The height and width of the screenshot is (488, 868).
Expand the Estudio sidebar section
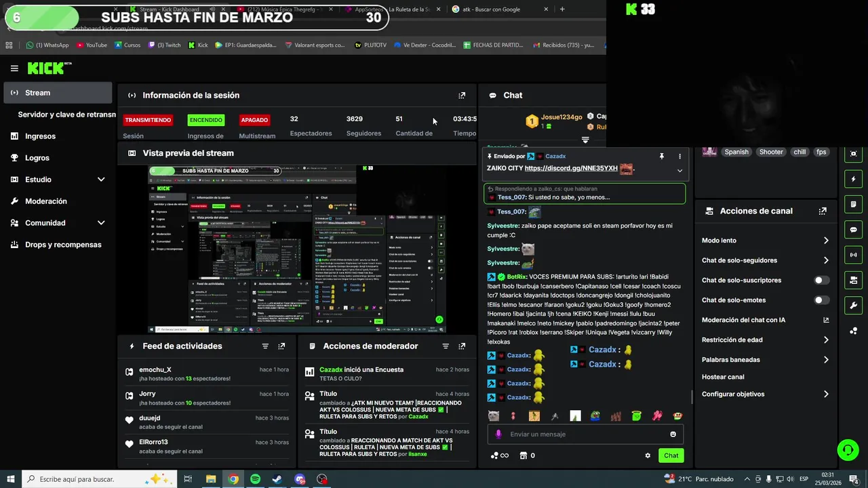pyautogui.click(x=101, y=180)
